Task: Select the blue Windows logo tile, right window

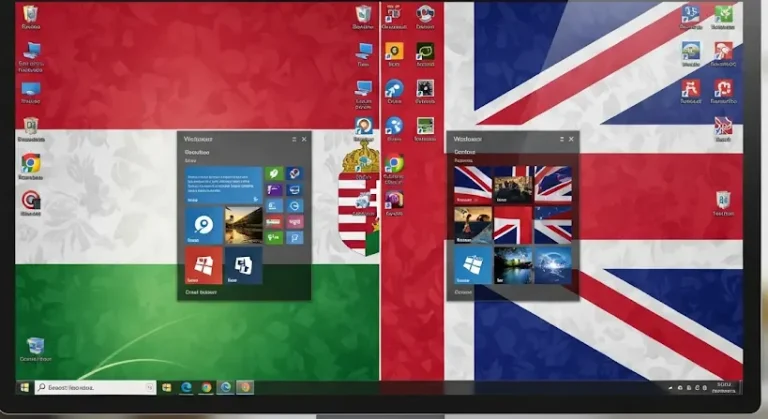Action: [x=473, y=265]
